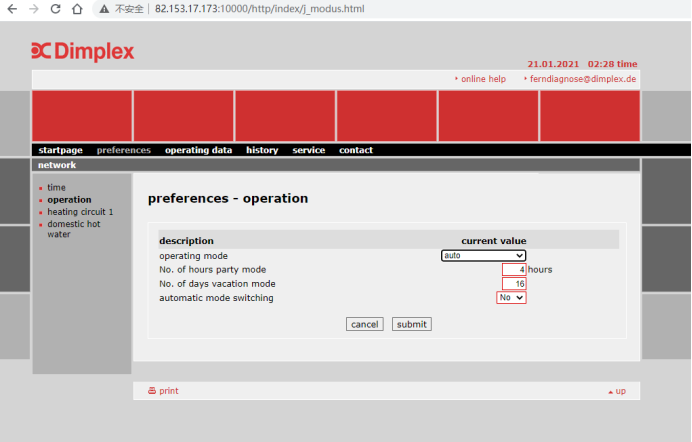692x442 pixels.
Task: Click the party mode hours field
Action: click(x=514, y=269)
